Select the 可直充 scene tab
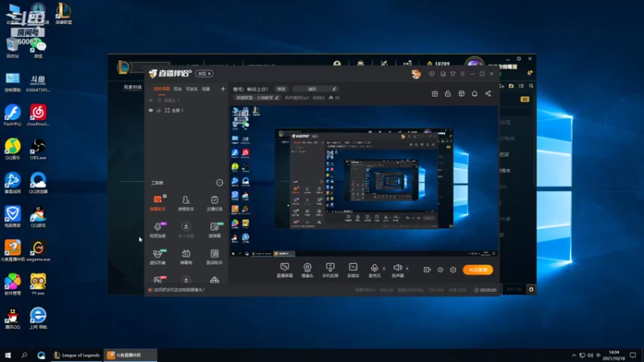This screenshot has height=362, width=644. 192,88
